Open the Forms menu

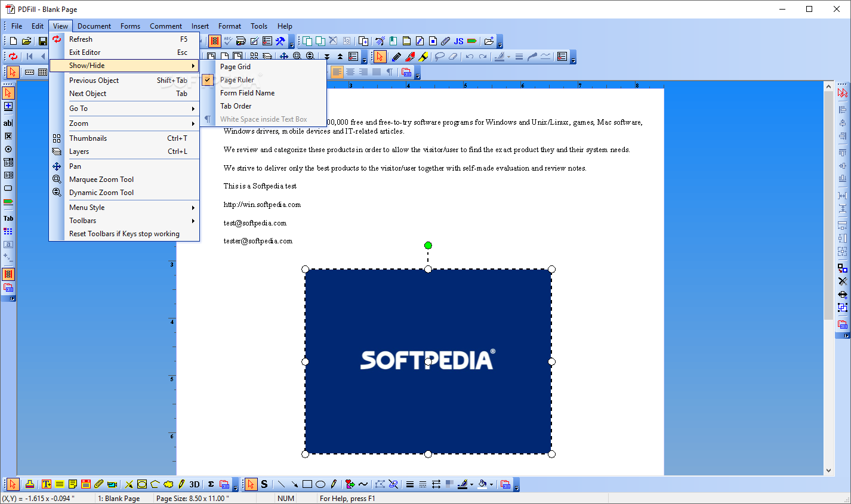(130, 26)
